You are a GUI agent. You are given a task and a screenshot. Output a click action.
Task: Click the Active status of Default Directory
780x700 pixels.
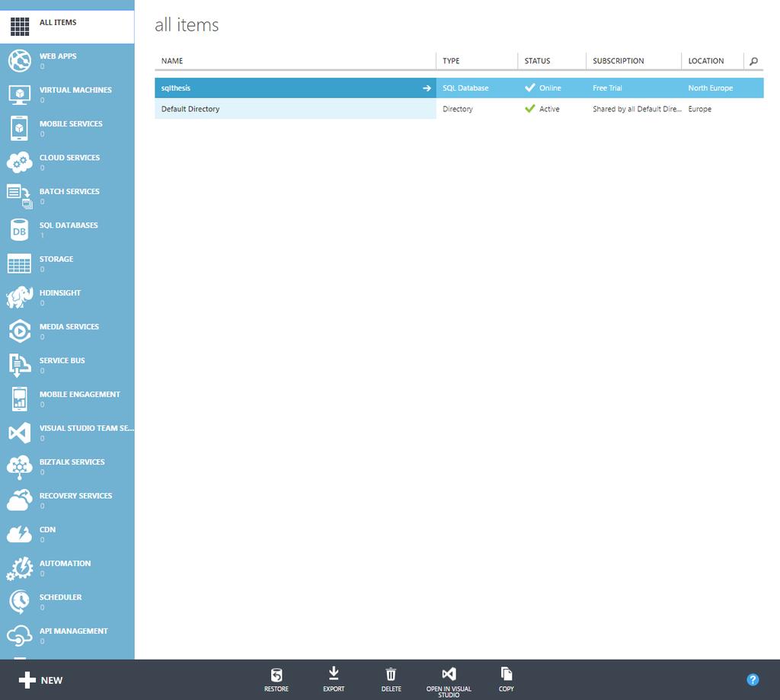[542, 109]
